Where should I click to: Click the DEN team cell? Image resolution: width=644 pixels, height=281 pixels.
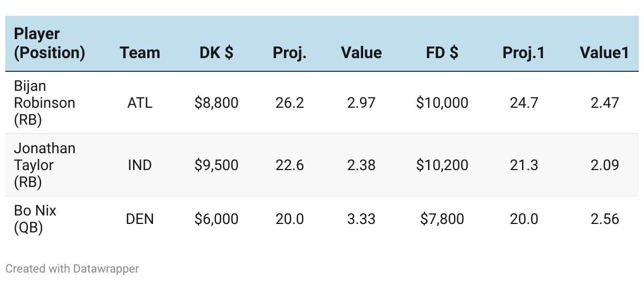tap(139, 219)
